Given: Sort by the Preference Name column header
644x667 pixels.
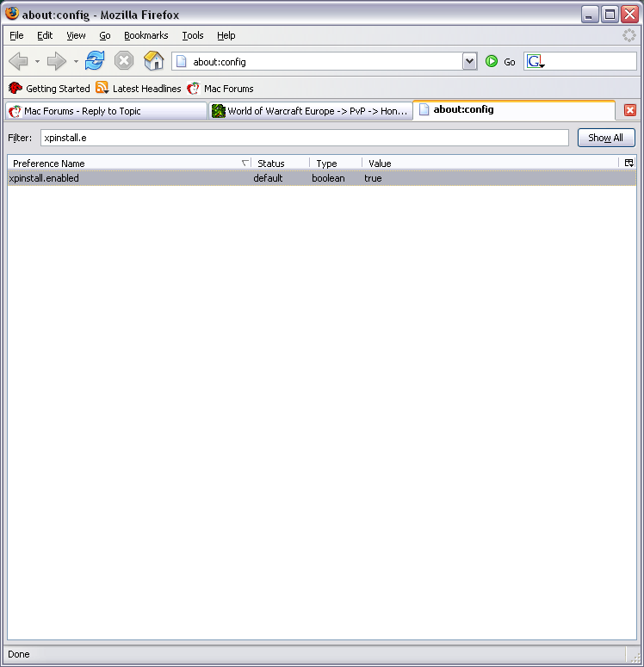Looking at the screenshot, I should pyautogui.click(x=129, y=164).
